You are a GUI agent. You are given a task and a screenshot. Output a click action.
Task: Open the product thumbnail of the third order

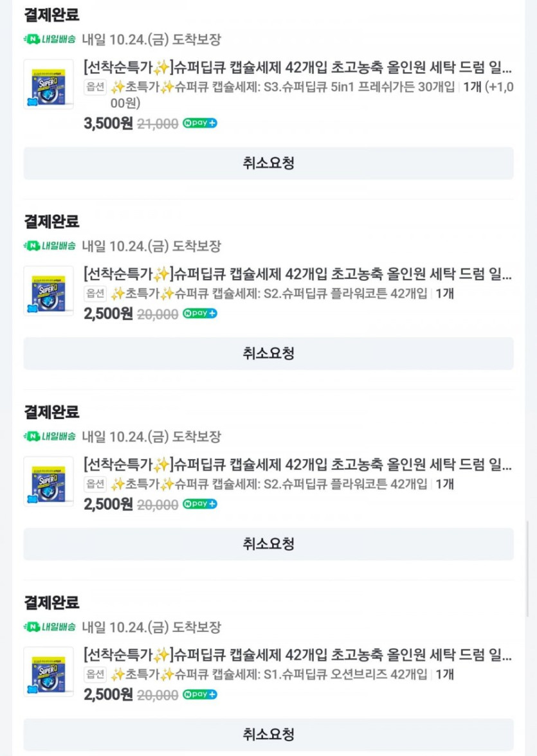click(x=49, y=482)
